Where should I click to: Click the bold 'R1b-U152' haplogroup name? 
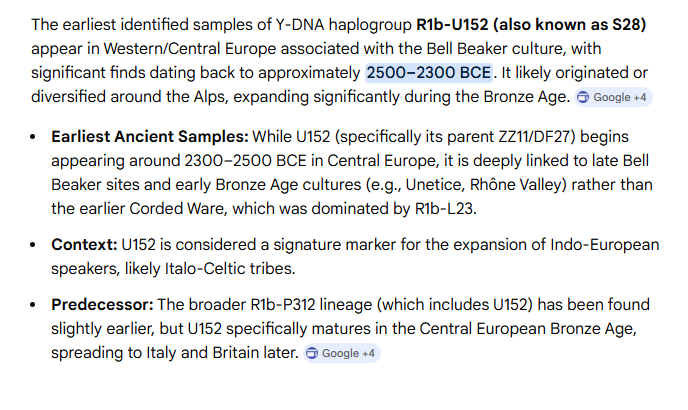tap(452, 23)
